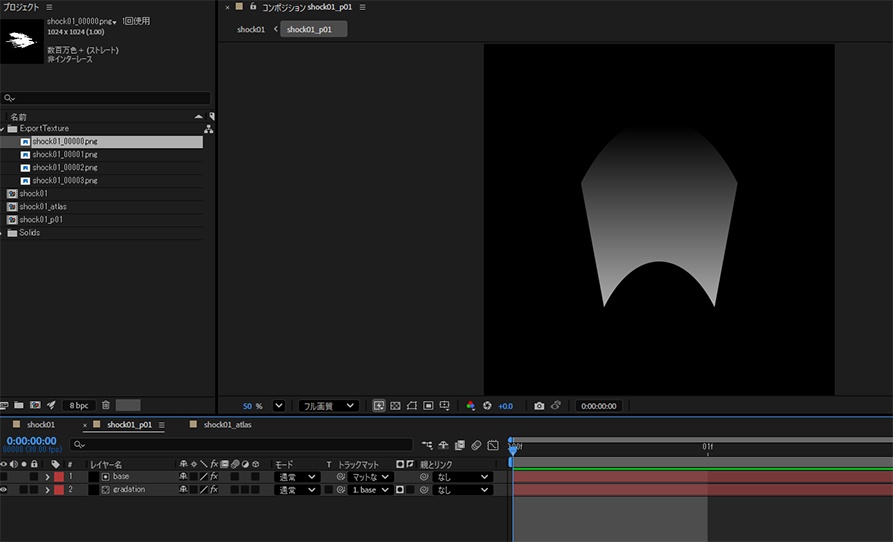Viewport: 893px width, 542px height.
Task: Open blending mode dropdown for gradation layer
Action: click(x=297, y=490)
